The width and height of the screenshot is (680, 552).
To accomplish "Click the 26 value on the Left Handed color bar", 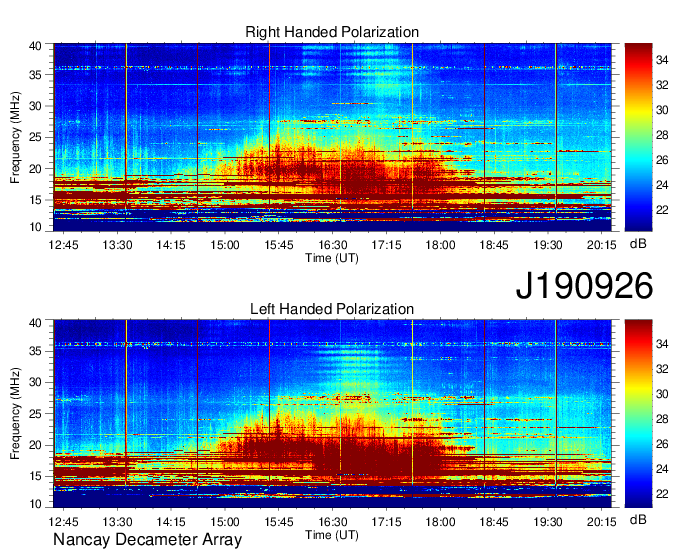I will click(x=662, y=444).
